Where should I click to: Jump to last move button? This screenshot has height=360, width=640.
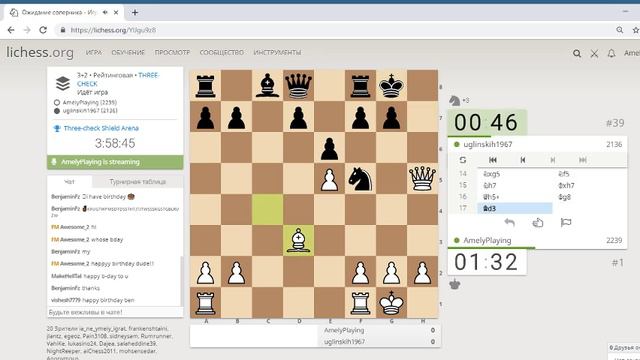pos(583,160)
